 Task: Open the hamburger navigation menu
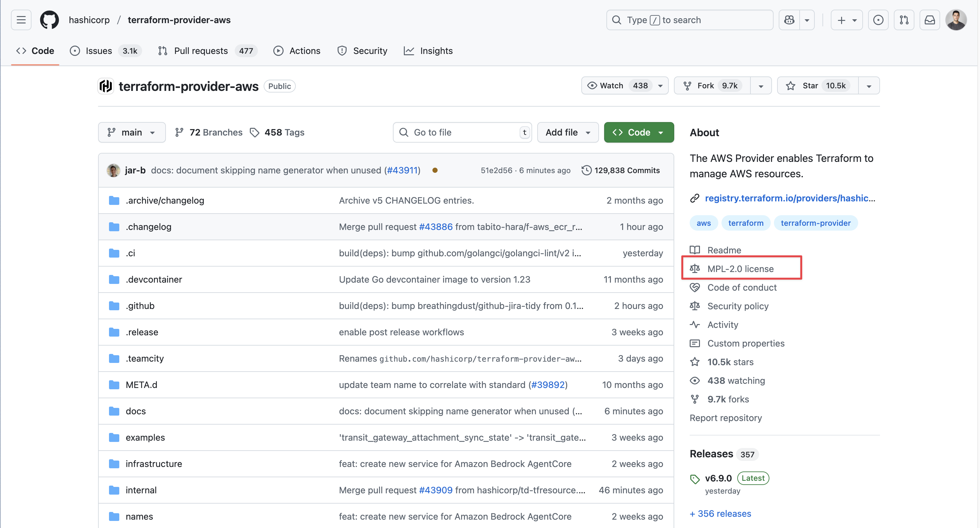click(x=21, y=20)
